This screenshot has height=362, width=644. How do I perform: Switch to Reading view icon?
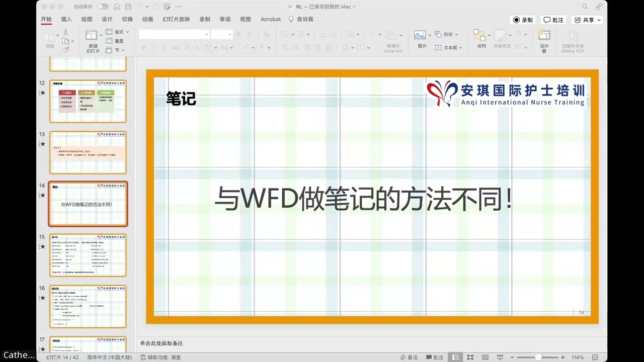point(485,357)
